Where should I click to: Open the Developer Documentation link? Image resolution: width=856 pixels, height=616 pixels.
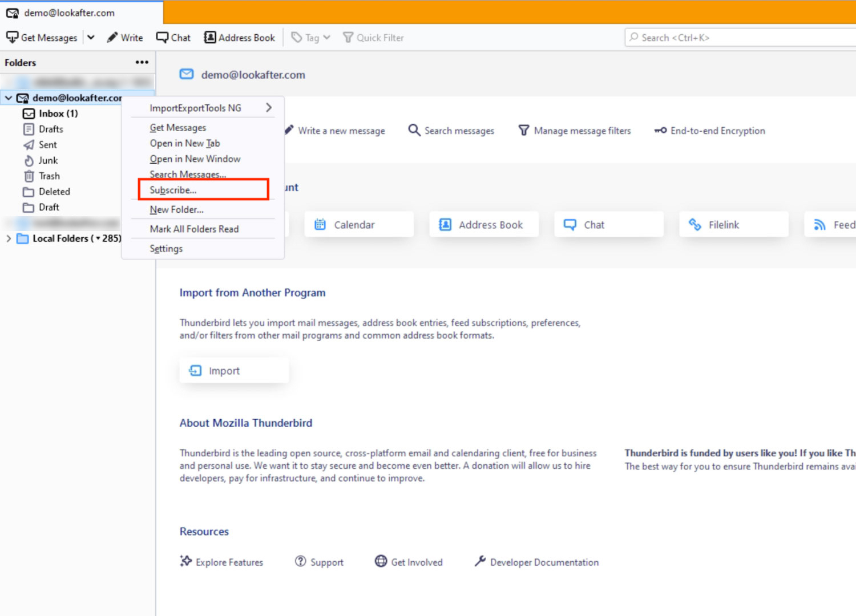pyautogui.click(x=544, y=562)
